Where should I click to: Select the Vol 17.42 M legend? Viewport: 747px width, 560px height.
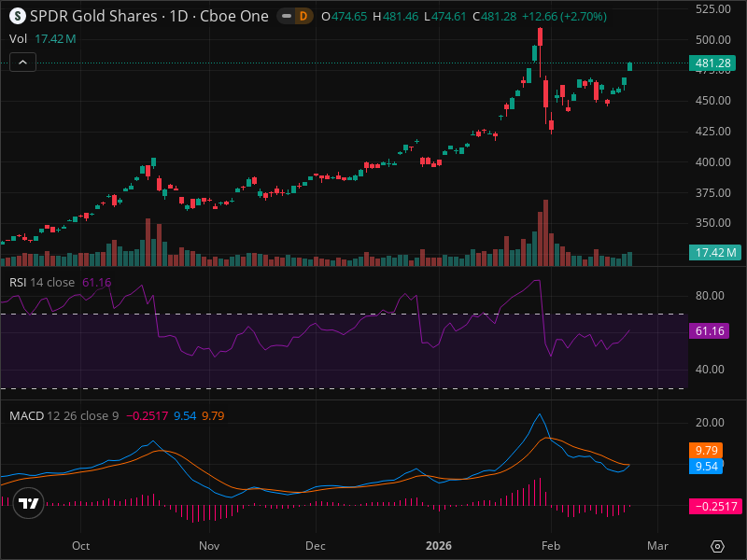tap(42, 39)
